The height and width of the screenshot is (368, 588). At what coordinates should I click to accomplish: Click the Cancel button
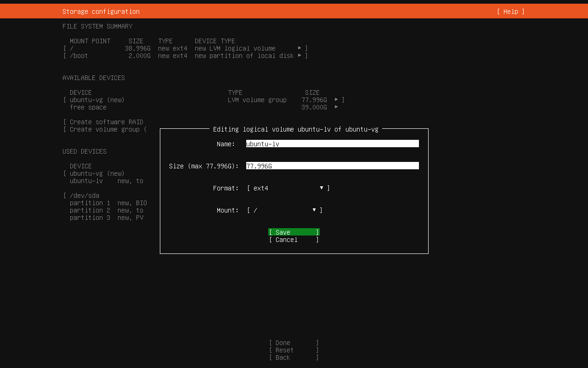[294, 239]
